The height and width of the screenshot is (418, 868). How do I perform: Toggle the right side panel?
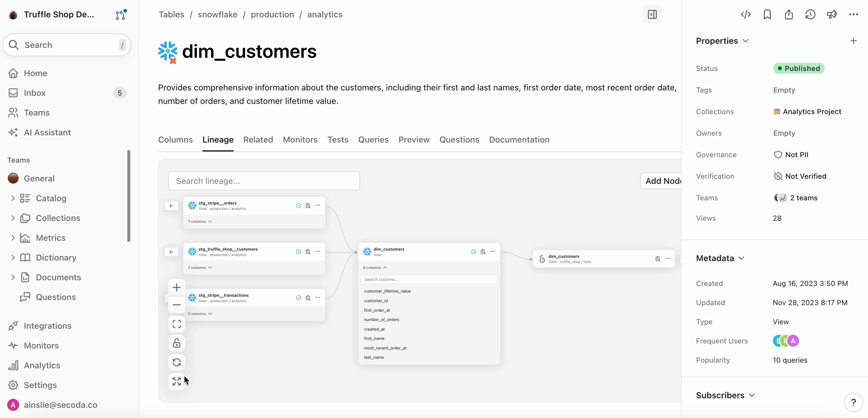click(652, 14)
